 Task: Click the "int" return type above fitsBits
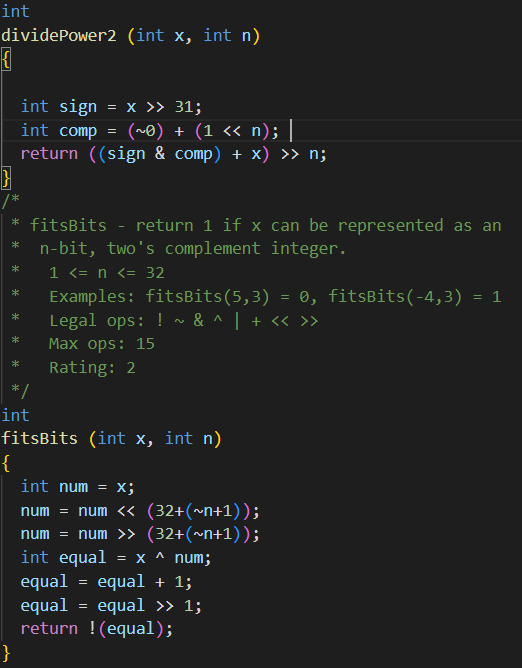click(x=15, y=415)
